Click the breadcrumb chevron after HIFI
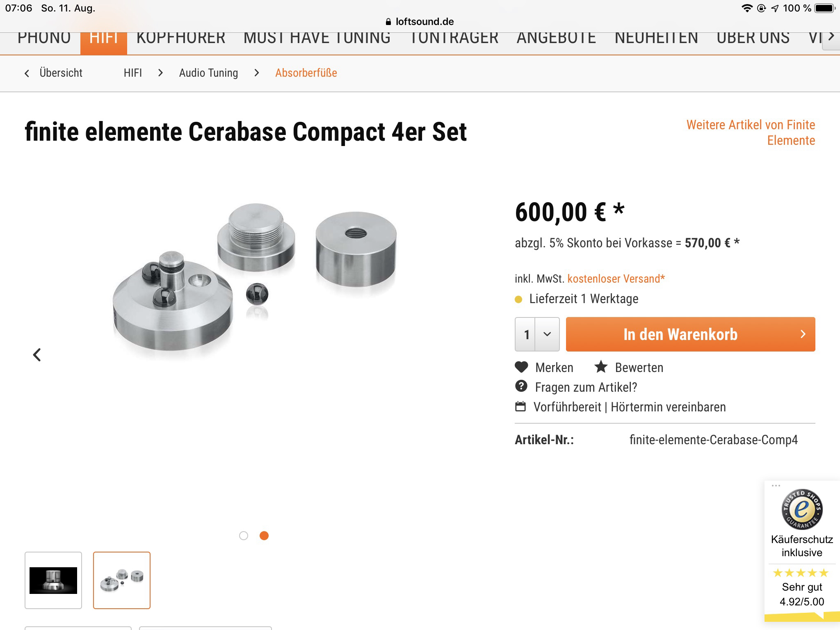The width and height of the screenshot is (840, 630). click(x=160, y=73)
